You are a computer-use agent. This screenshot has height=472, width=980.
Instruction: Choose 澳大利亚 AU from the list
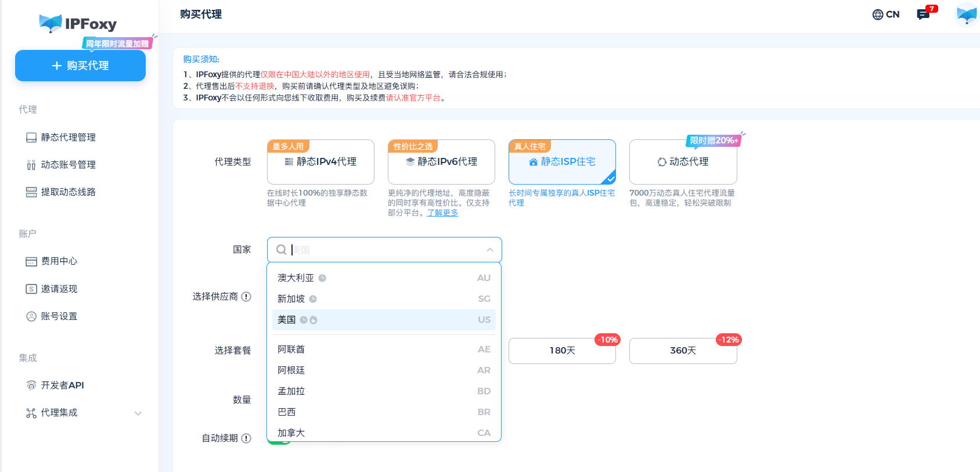[384, 278]
